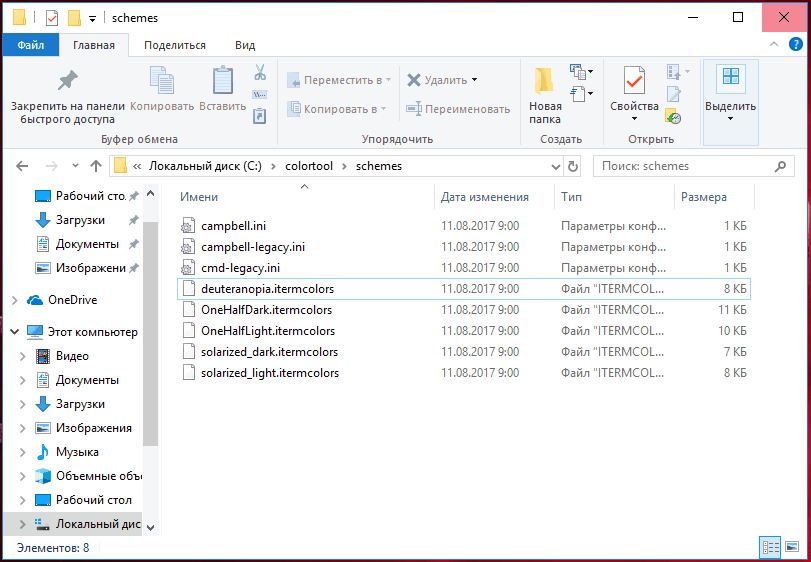Expand the address bar history dropdown

coord(556,166)
